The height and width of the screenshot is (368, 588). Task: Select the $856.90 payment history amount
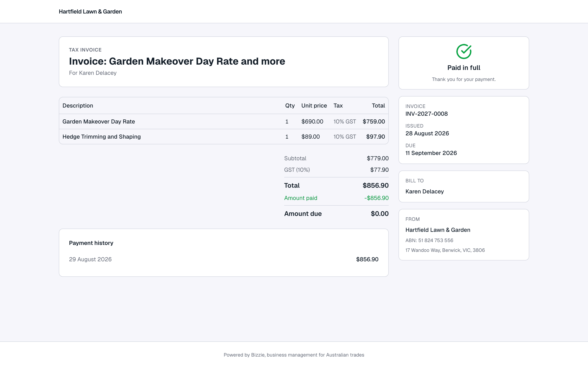(x=367, y=259)
